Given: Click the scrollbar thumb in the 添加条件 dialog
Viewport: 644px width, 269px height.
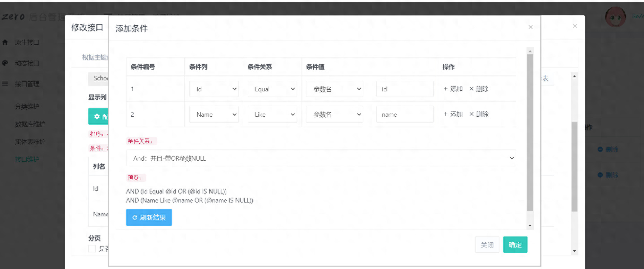Looking at the screenshot, I should (x=530, y=132).
